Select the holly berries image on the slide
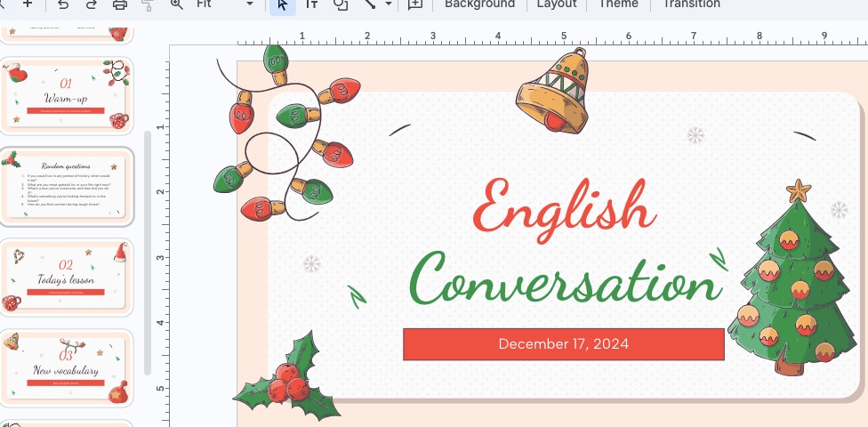868x427 pixels. (288, 378)
